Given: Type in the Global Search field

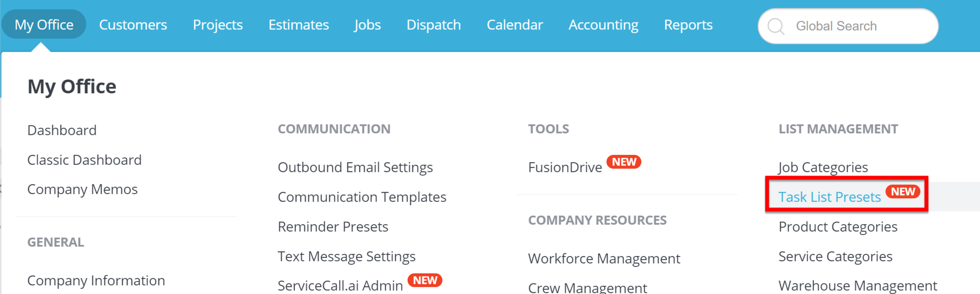Looking at the screenshot, I should click(x=856, y=26).
